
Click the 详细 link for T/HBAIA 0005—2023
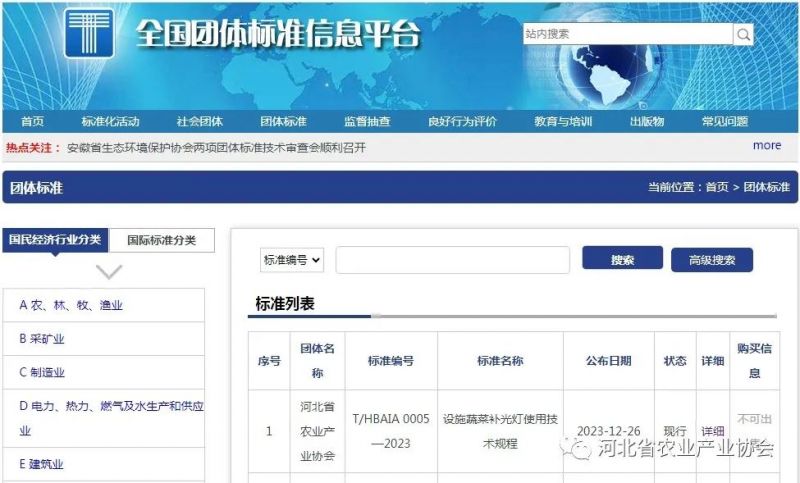[x=712, y=431]
